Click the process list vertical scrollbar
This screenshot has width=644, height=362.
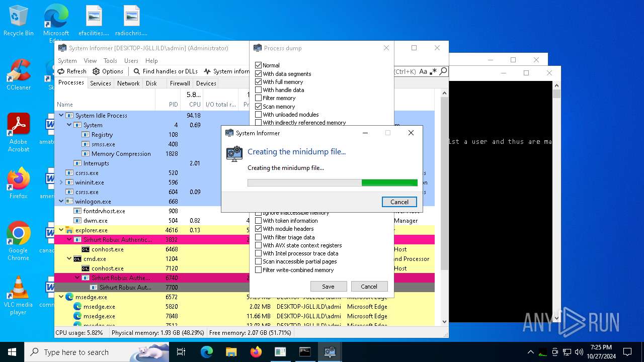point(445,206)
